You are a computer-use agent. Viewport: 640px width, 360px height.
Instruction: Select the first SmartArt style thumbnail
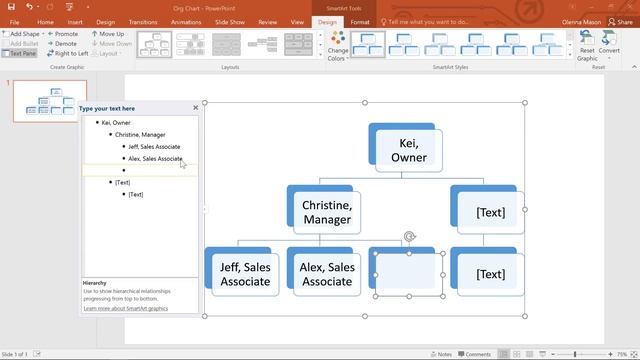pyautogui.click(x=368, y=44)
